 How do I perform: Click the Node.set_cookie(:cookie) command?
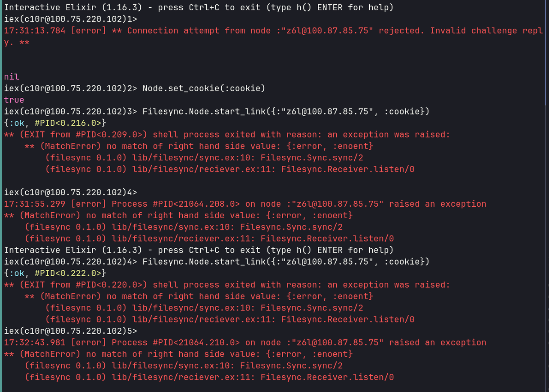(x=204, y=88)
